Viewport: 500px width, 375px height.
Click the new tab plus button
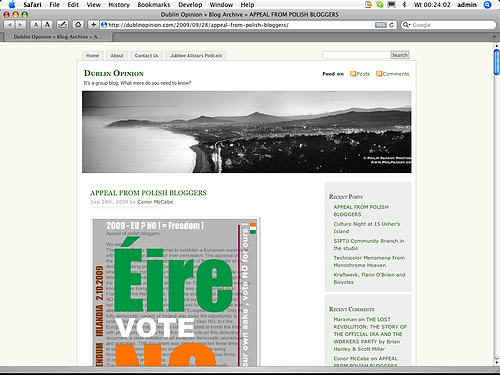coord(494,37)
